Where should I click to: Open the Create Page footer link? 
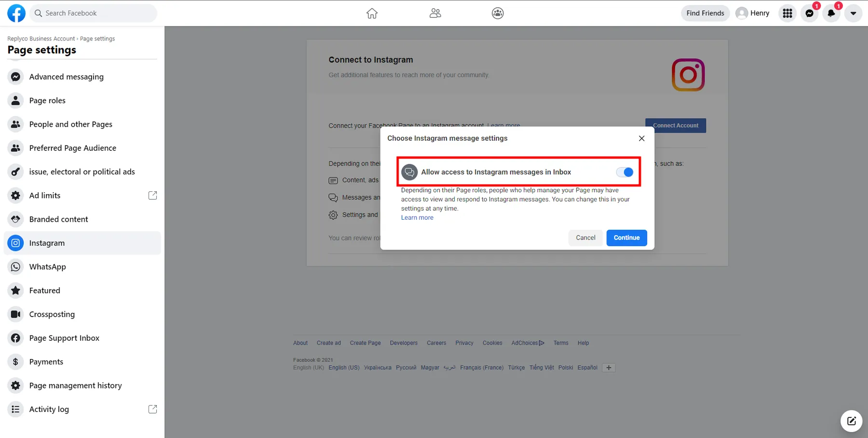[365, 343]
